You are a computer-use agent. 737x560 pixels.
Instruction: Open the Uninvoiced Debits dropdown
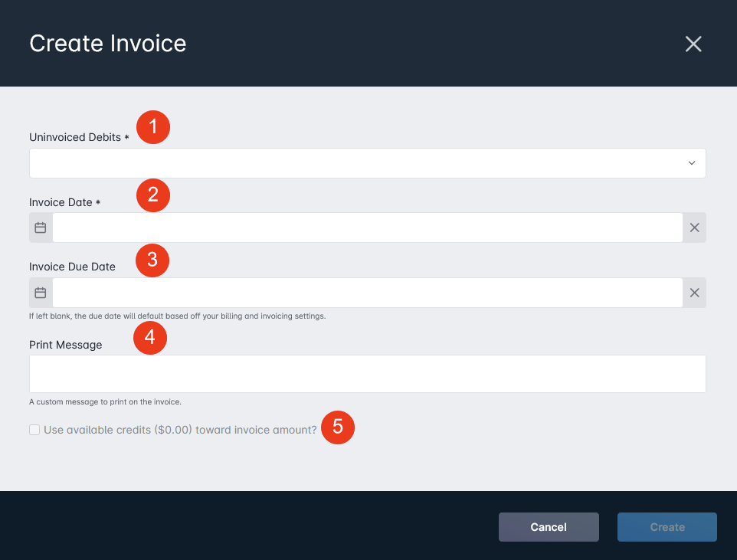point(368,163)
